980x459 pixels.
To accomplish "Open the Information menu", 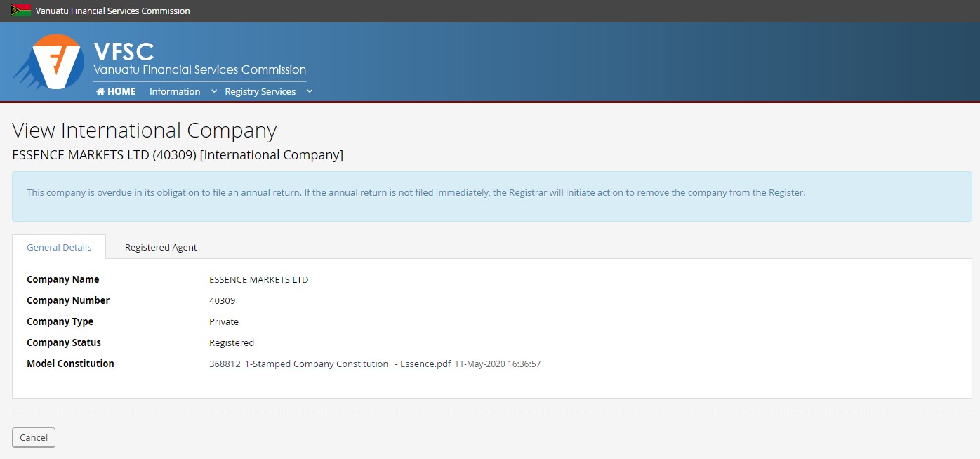I will point(175,91).
